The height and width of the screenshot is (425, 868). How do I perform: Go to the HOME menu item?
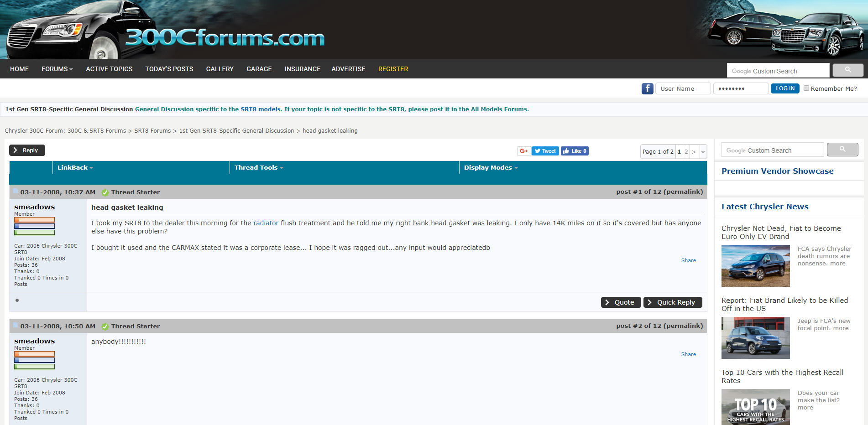pyautogui.click(x=19, y=69)
